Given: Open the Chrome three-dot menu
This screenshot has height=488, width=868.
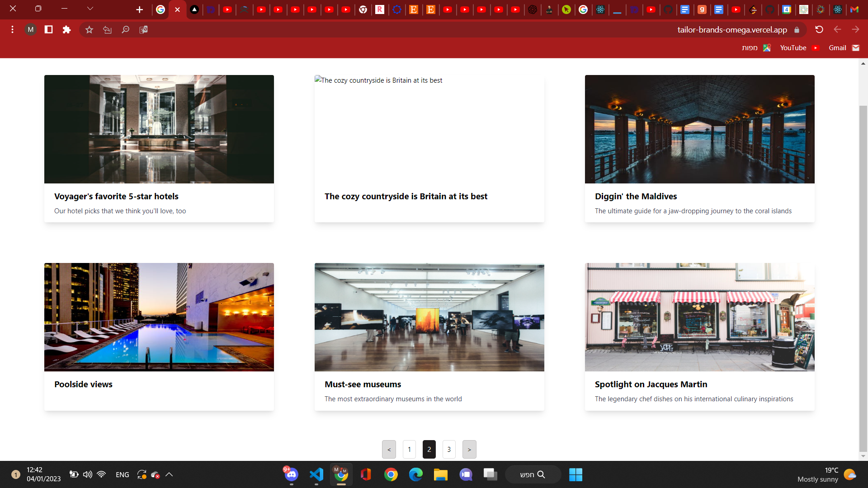Looking at the screenshot, I should 12,29.
